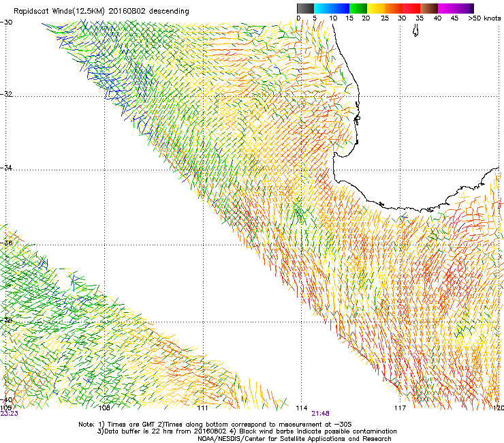
Task: Click the '-30' latitude label
Action: coord(6,22)
